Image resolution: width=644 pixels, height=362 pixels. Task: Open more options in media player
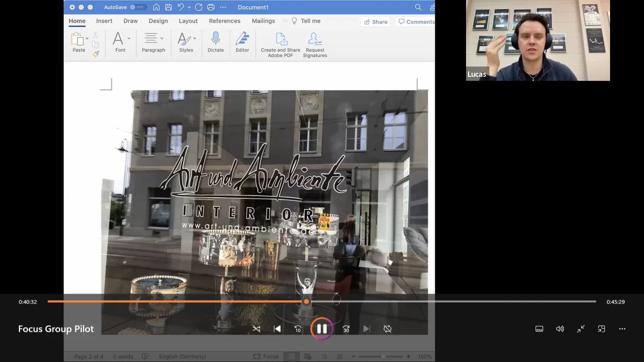coord(622,329)
